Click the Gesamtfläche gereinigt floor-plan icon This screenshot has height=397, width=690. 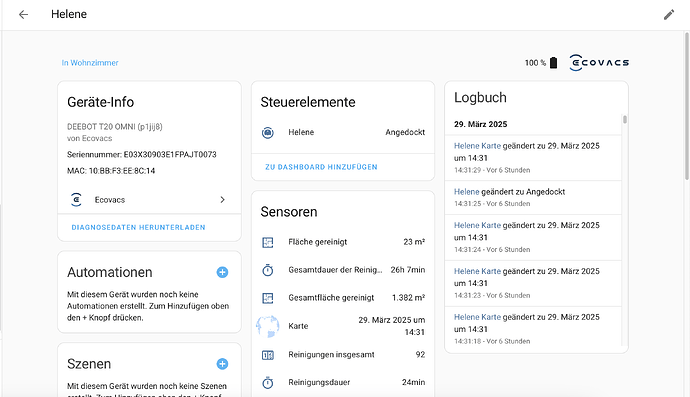[268, 298]
